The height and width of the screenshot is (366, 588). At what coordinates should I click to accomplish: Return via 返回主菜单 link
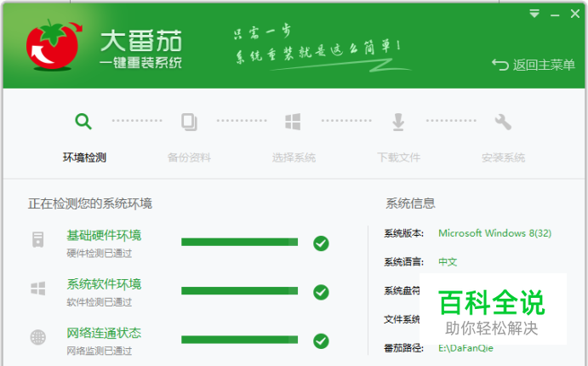pos(544,65)
